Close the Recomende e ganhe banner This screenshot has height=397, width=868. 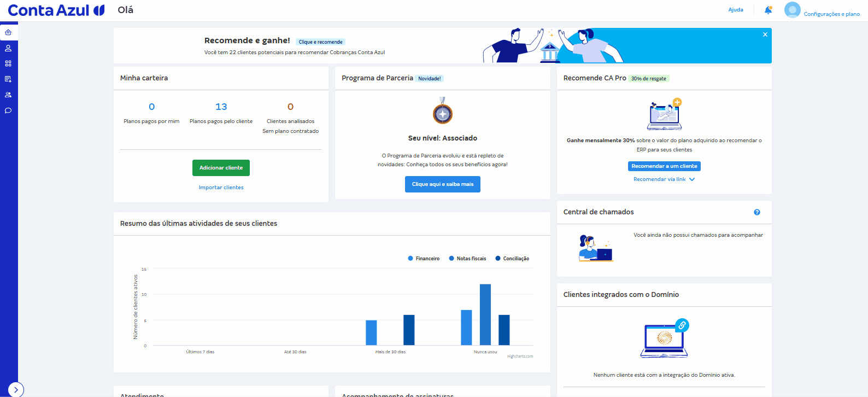tap(765, 34)
